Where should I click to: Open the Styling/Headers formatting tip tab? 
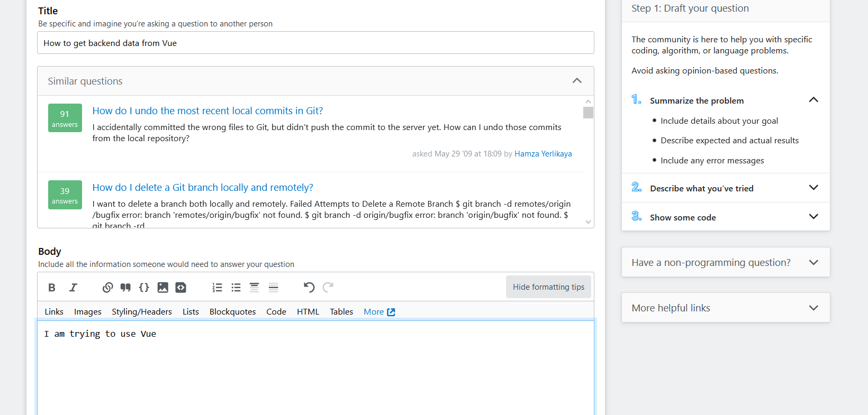click(142, 312)
